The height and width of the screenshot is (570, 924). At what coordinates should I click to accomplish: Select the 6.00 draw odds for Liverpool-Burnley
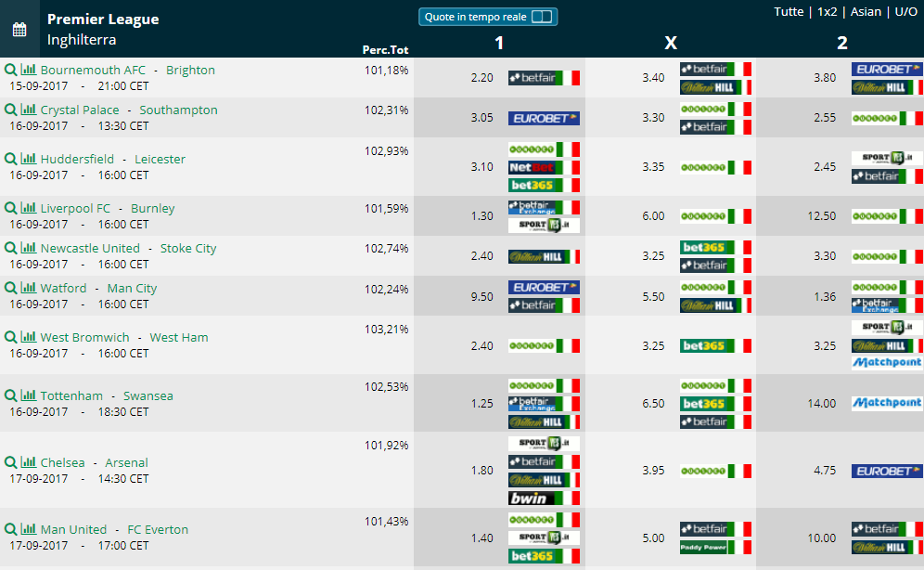(653, 216)
